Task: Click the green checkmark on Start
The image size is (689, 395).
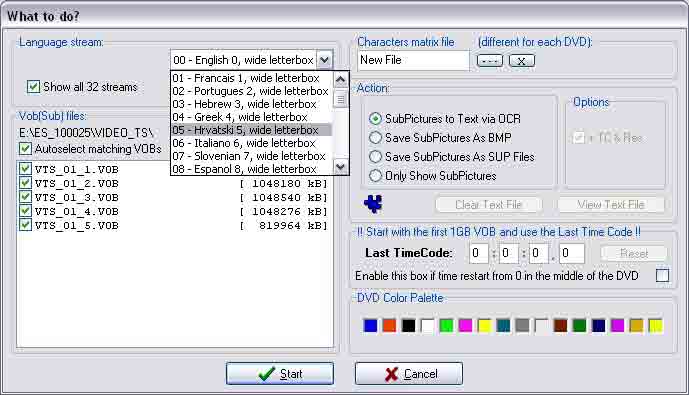Action: (267, 374)
